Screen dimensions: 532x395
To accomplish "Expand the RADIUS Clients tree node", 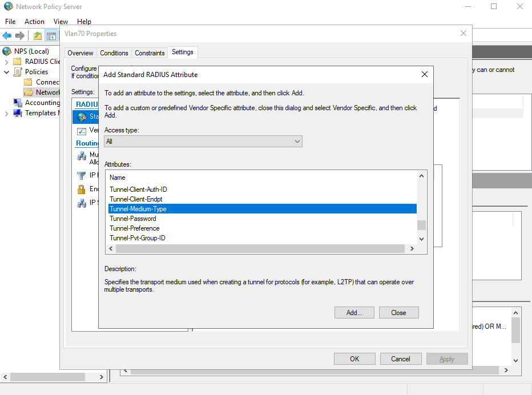I will 6,62.
